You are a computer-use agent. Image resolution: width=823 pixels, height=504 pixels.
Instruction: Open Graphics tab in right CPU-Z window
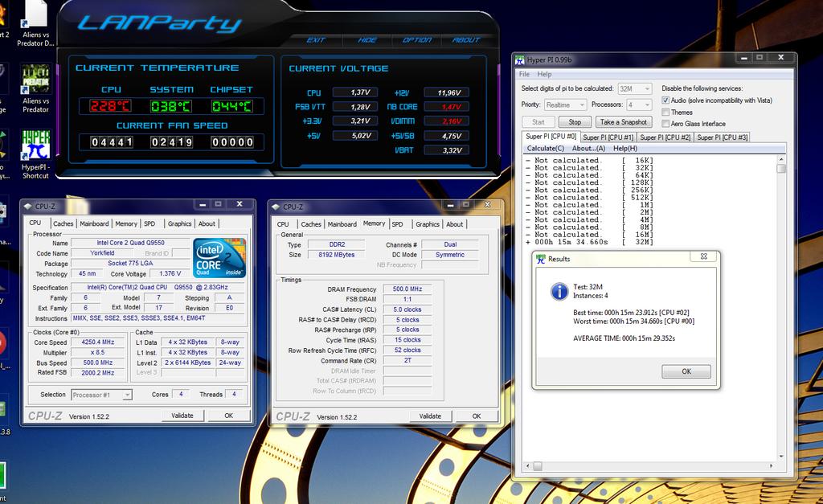(428, 224)
